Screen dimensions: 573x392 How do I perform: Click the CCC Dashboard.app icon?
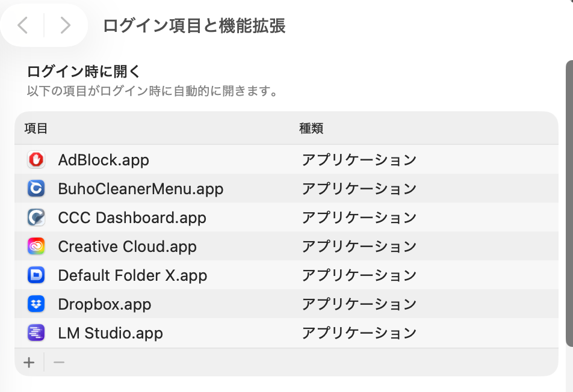click(x=37, y=217)
